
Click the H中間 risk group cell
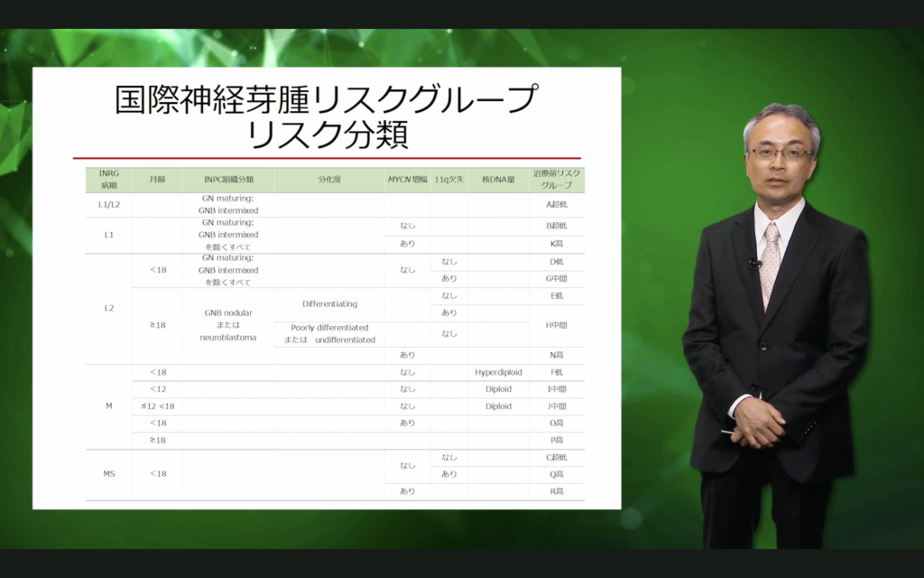tap(557, 323)
